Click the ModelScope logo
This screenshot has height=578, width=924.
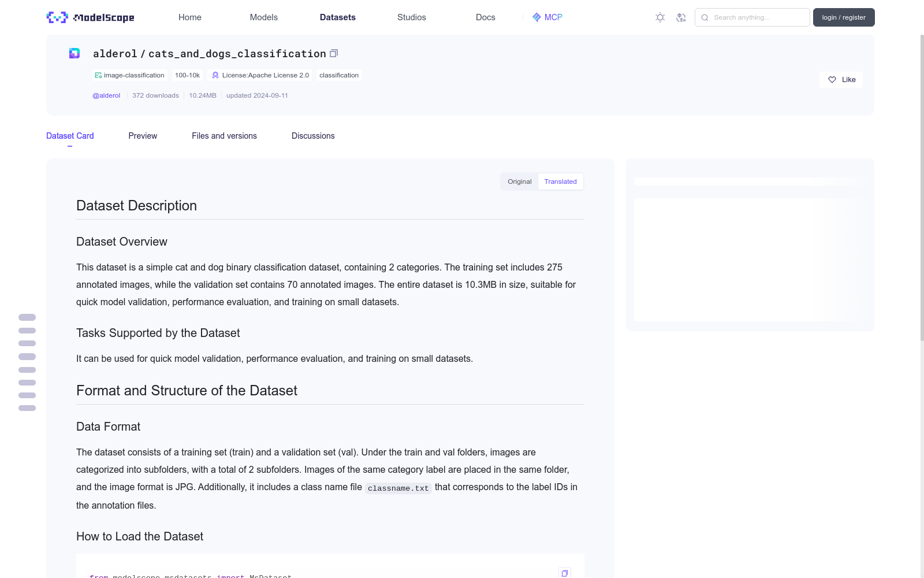[x=90, y=17]
